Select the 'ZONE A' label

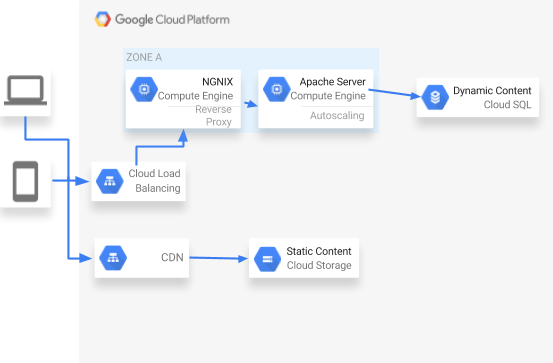[144, 57]
